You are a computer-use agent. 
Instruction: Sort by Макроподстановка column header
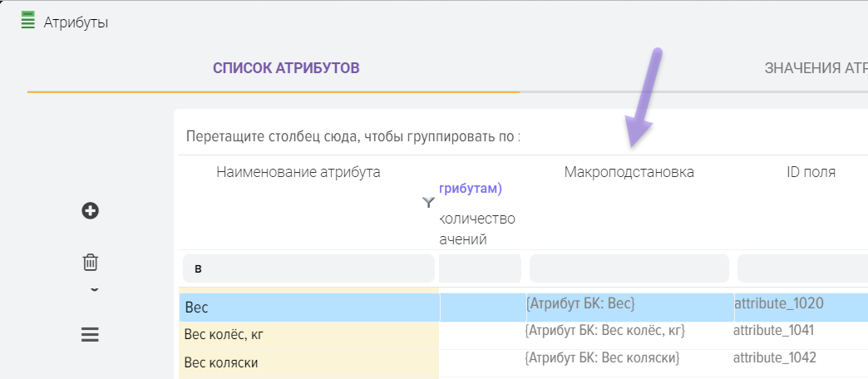629,172
